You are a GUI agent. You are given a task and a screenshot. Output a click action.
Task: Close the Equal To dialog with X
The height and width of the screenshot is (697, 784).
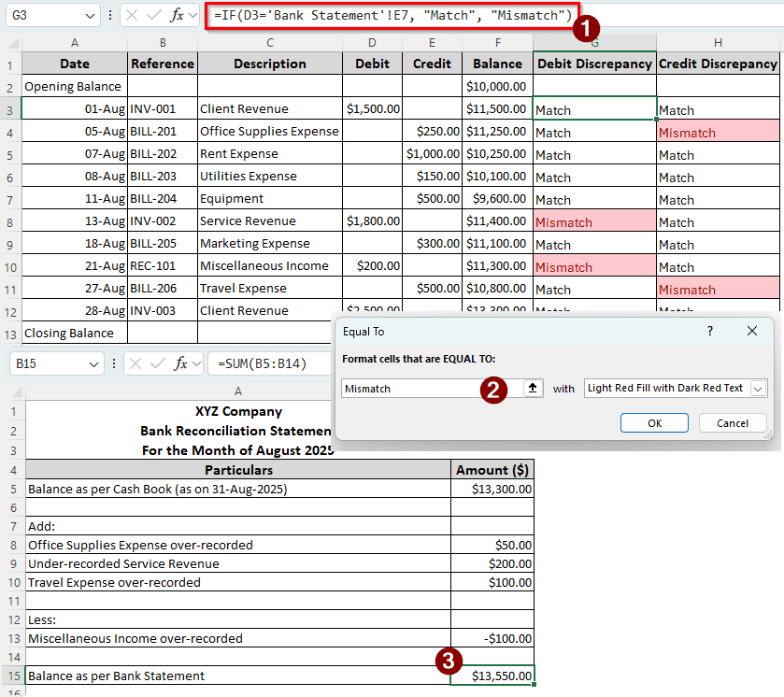click(x=752, y=331)
